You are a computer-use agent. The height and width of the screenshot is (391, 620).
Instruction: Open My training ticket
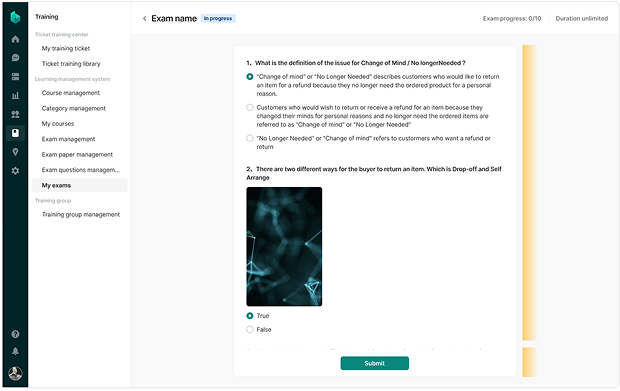[66, 48]
